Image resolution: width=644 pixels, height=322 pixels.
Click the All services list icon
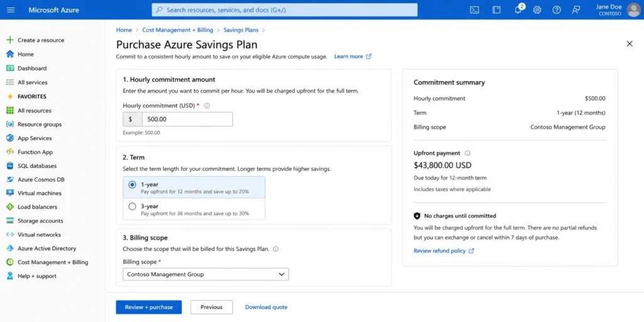coord(10,82)
